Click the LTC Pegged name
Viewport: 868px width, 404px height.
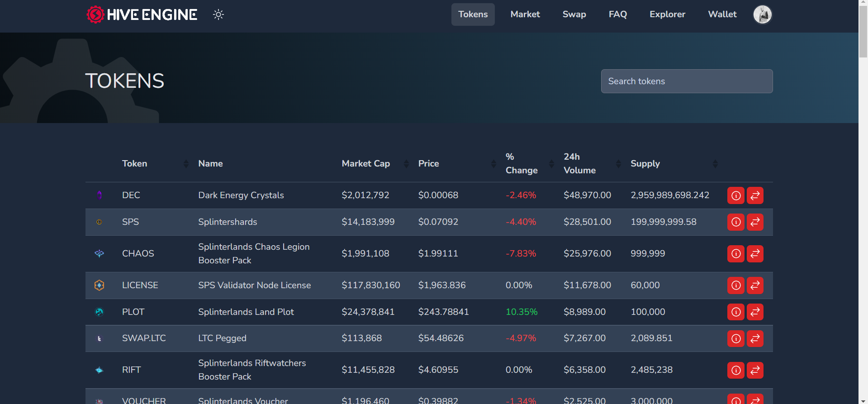pyautogui.click(x=222, y=338)
